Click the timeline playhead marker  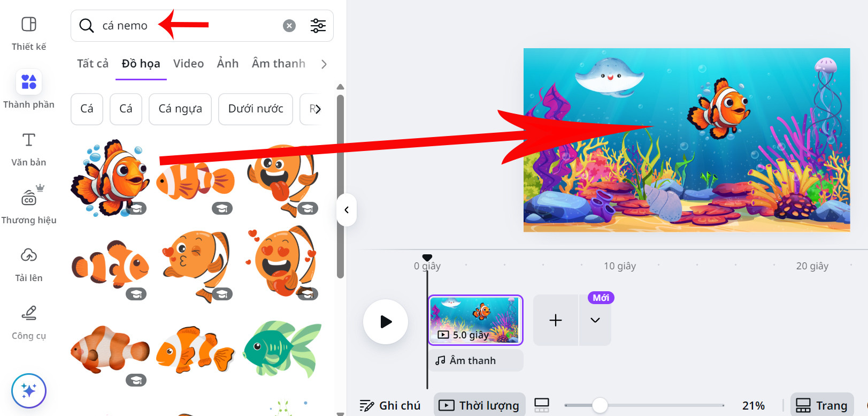(427, 259)
